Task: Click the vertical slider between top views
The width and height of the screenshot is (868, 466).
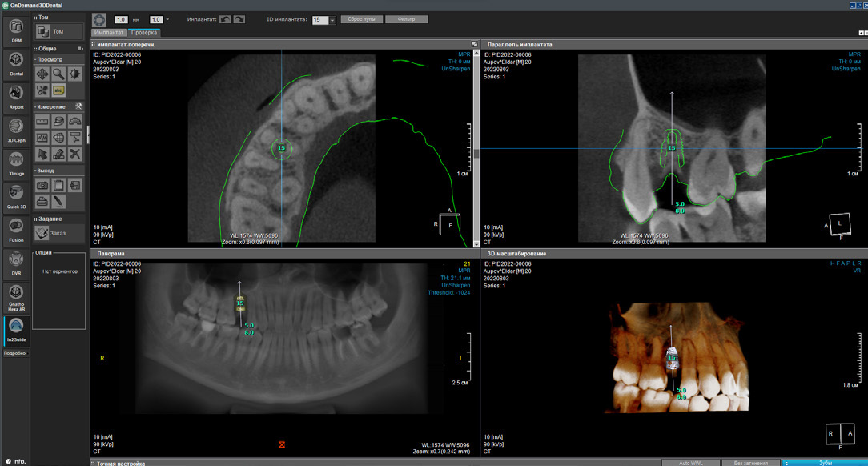Action: coord(476,152)
